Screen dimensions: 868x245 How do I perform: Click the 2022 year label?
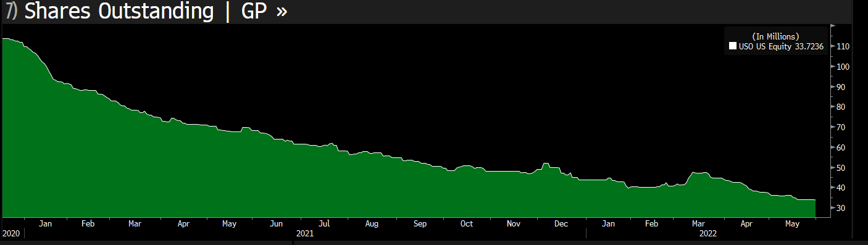[707, 234]
